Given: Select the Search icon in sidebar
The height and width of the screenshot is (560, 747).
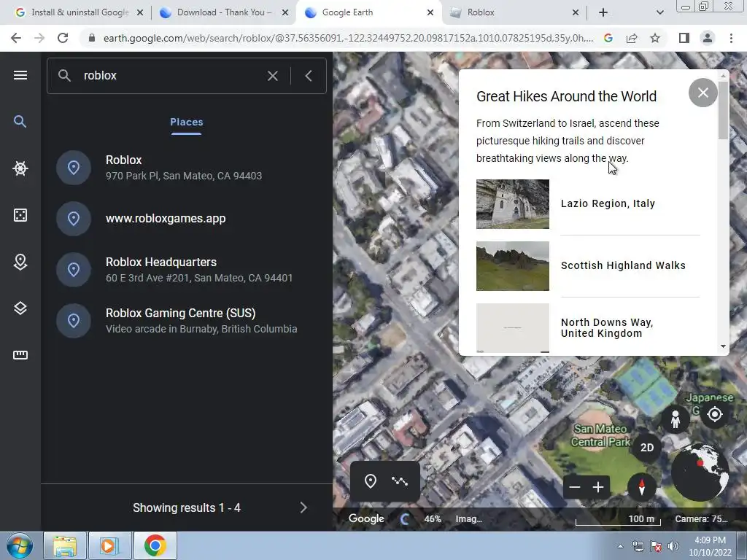Looking at the screenshot, I should (20, 122).
